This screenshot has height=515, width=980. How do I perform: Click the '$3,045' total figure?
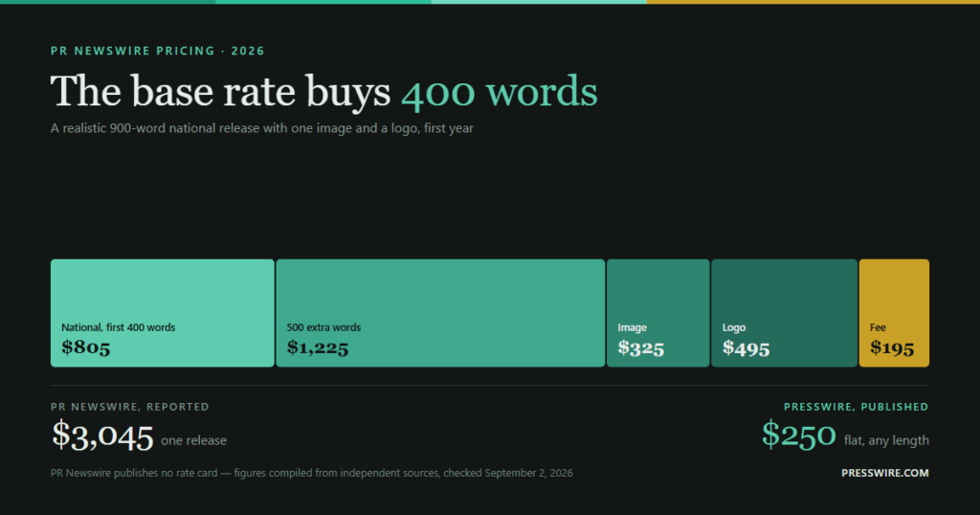pos(102,435)
